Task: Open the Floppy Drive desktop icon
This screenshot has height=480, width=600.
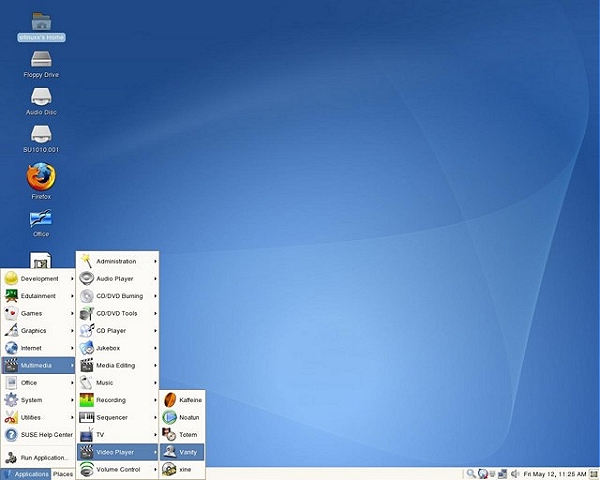Action: click(x=41, y=61)
